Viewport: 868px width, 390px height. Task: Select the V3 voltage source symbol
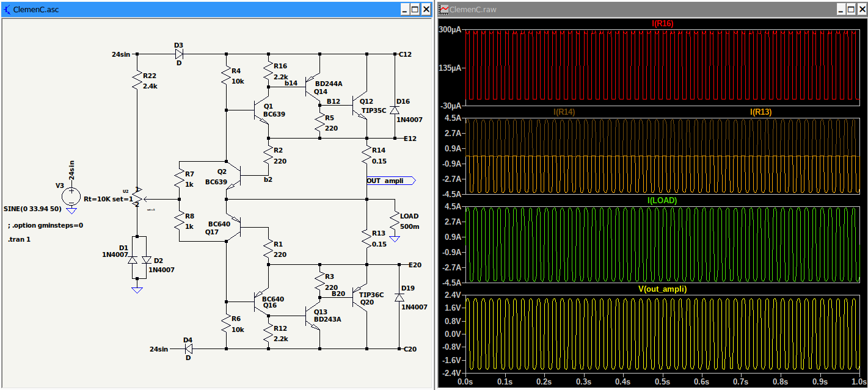coord(71,195)
